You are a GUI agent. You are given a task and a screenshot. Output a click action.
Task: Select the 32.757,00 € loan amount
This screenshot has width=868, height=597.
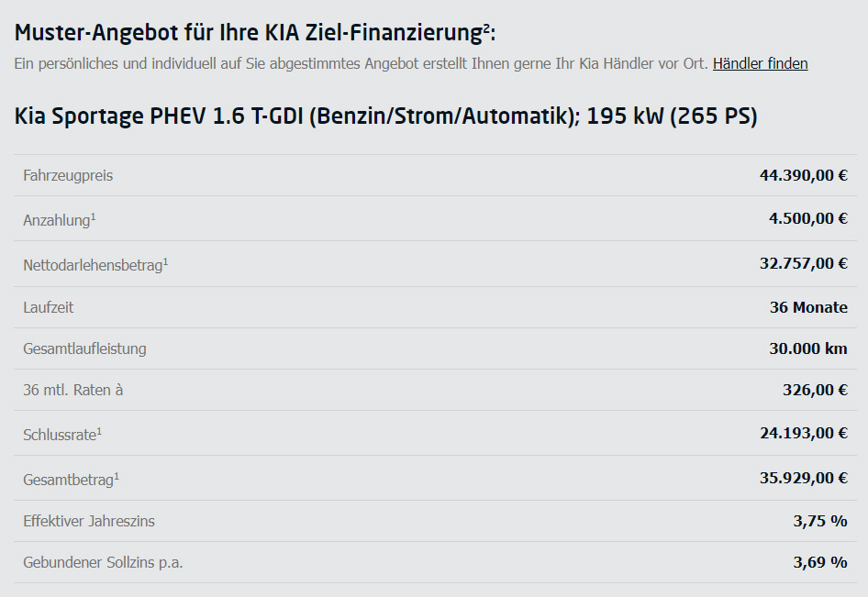[803, 263]
